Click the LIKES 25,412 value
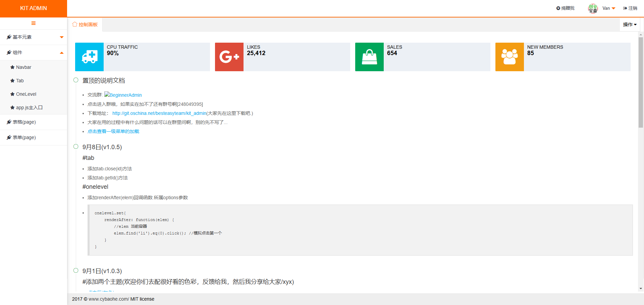This screenshot has width=644, height=305. click(256, 53)
